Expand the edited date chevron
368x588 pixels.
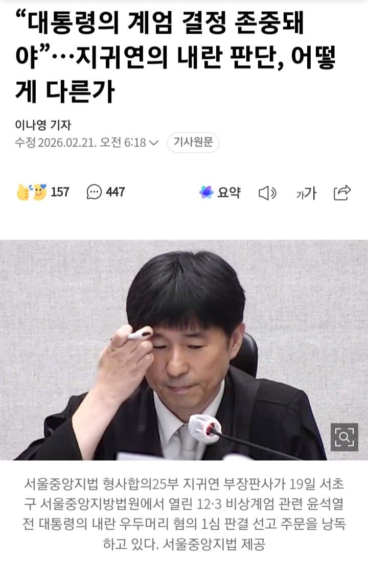154,143
